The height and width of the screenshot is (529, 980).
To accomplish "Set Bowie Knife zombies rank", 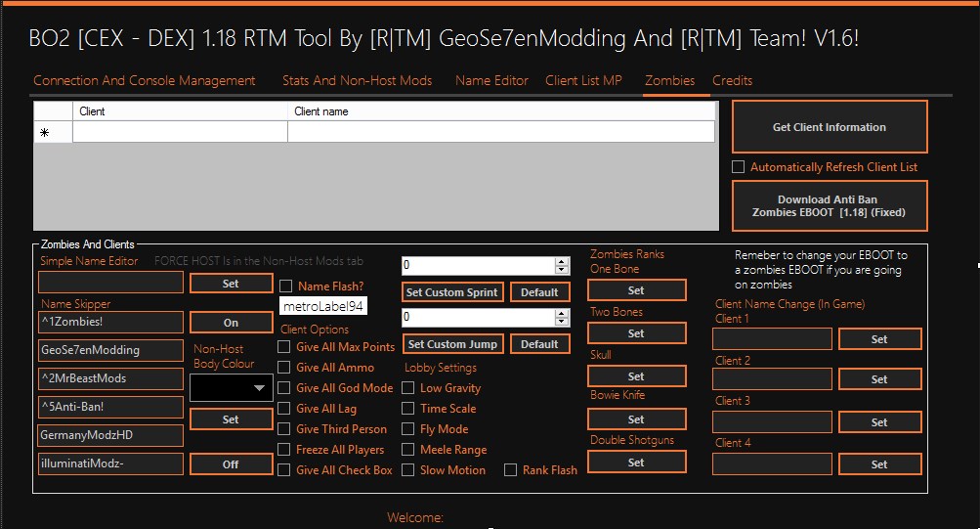I will pos(636,419).
